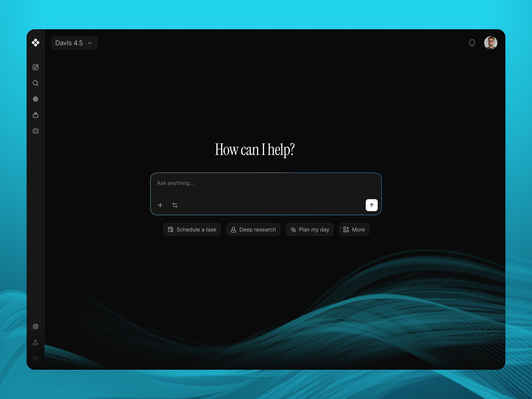Start a new chat with compose icon

pyautogui.click(x=36, y=67)
